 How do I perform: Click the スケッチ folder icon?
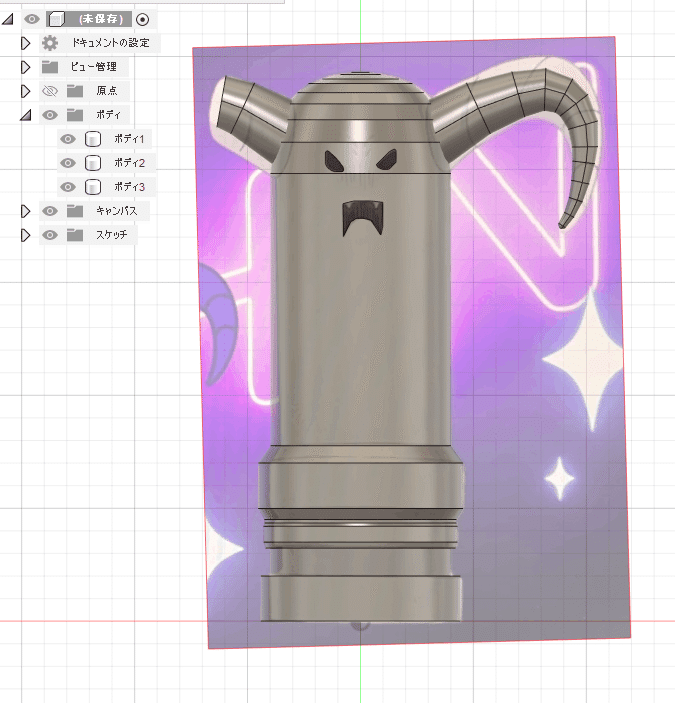(75, 235)
